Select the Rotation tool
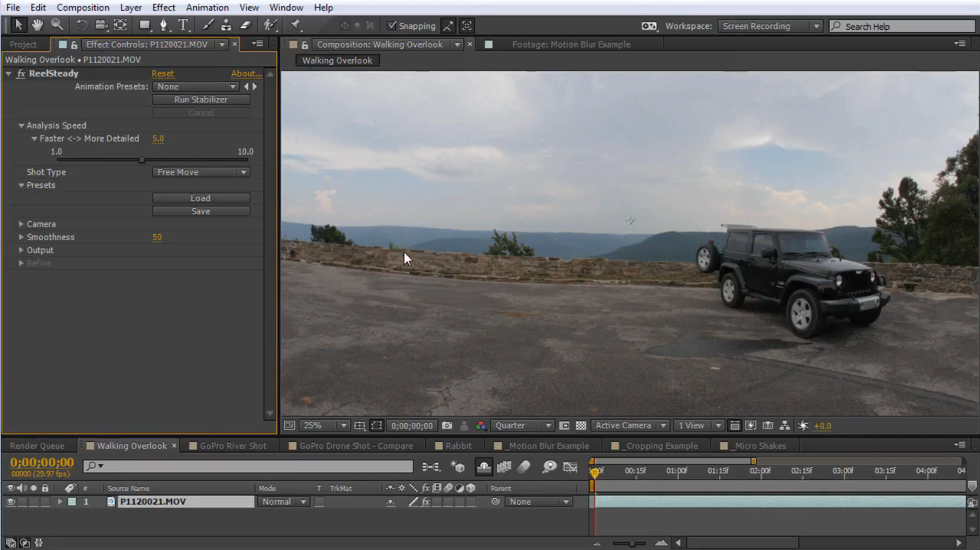The height and width of the screenshot is (550, 980). [x=82, y=25]
